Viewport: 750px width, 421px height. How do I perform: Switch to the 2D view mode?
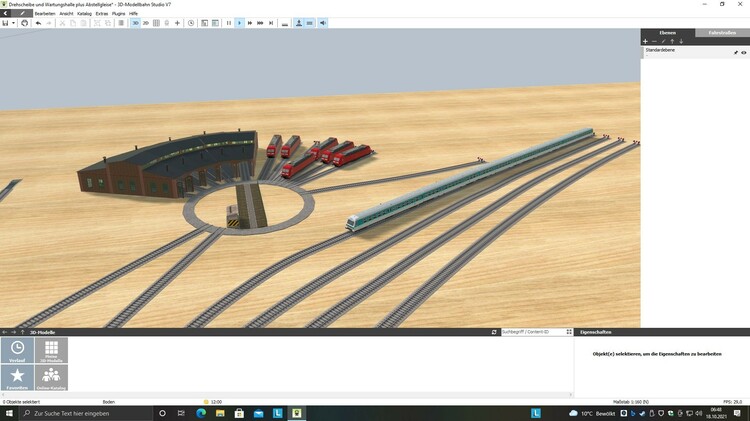146,23
